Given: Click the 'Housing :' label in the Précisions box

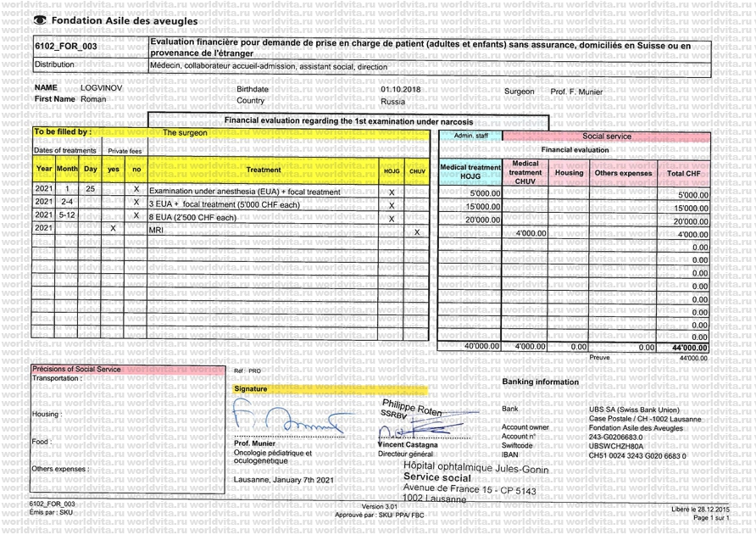Looking at the screenshot, I should pos(47,414).
